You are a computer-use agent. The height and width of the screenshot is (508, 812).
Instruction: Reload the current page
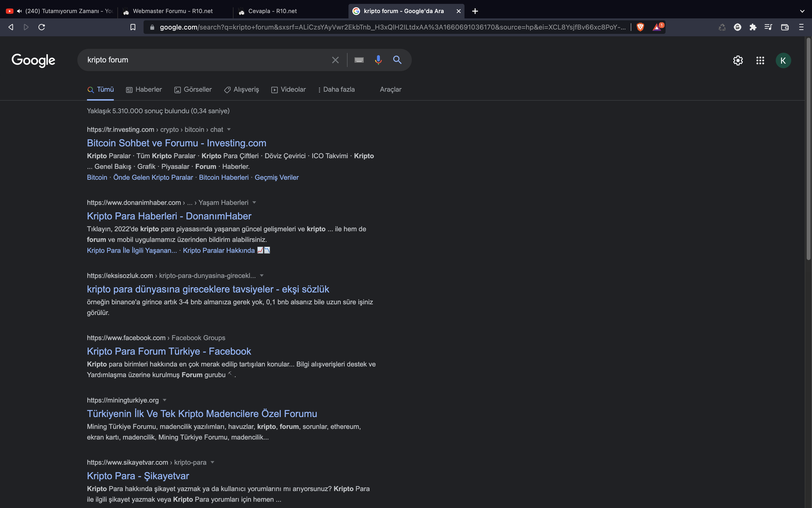pos(42,27)
